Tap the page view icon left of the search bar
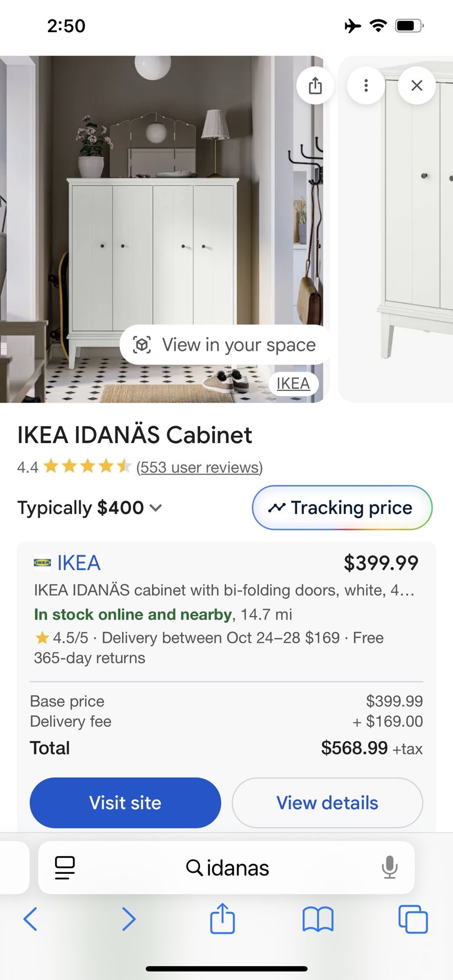Viewport: 453px width, 980px height. tap(64, 867)
